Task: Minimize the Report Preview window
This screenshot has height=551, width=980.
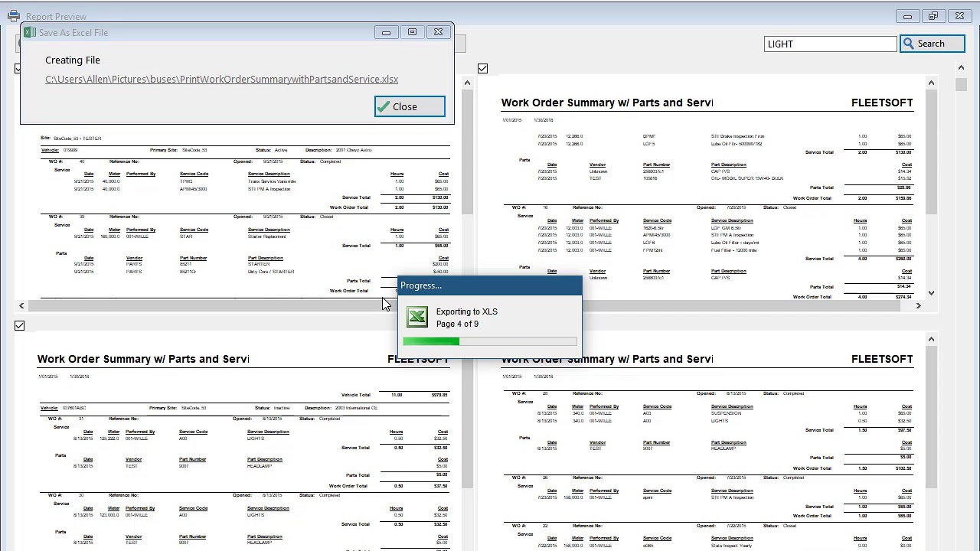Action: (907, 16)
